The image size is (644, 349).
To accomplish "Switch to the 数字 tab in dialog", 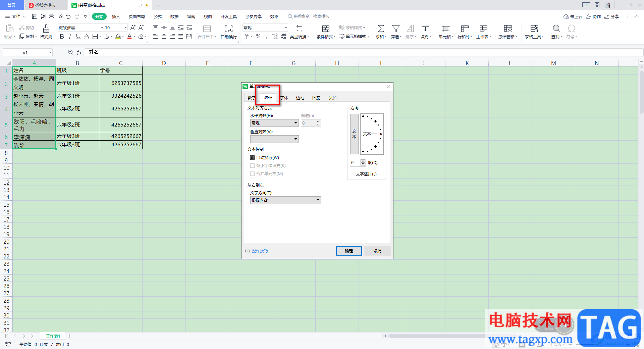I will pyautogui.click(x=252, y=98).
